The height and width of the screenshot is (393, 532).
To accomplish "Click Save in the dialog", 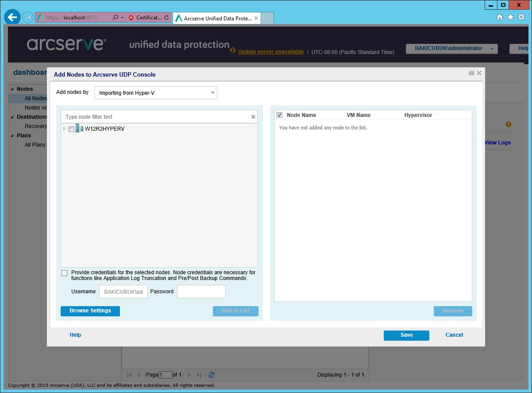I will (406, 335).
